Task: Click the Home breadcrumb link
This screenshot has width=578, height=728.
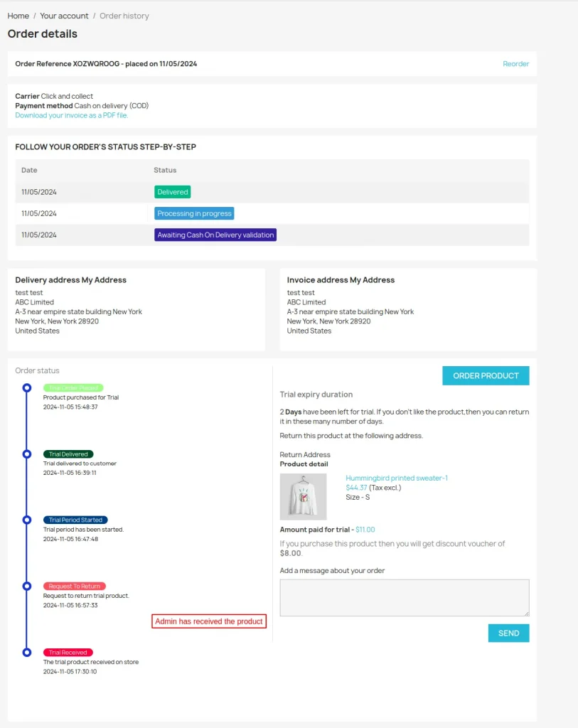Action: pos(18,16)
